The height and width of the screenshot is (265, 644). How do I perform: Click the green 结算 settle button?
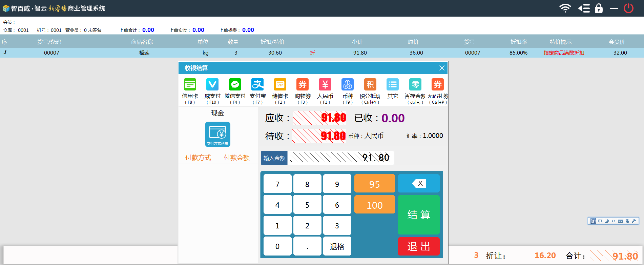(419, 215)
